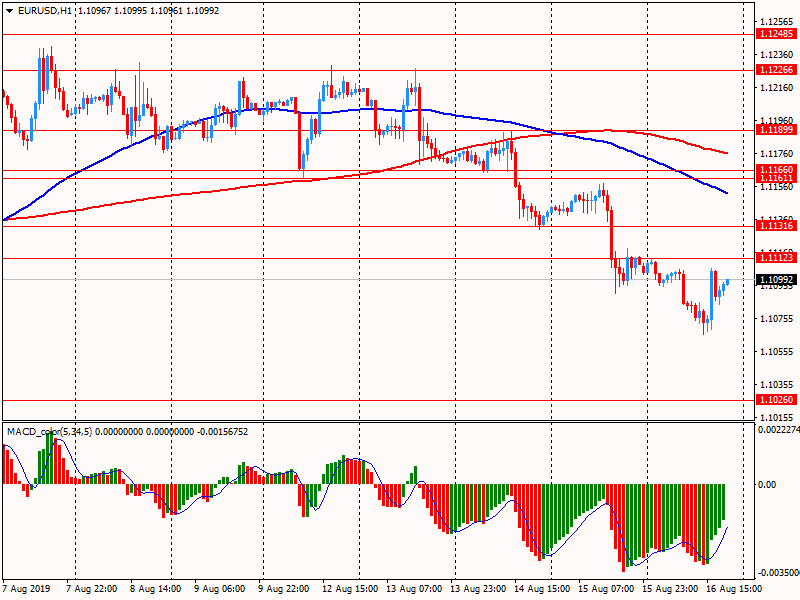Click the 1.10555 price scale value
This screenshot has height=600, width=800.
point(777,352)
